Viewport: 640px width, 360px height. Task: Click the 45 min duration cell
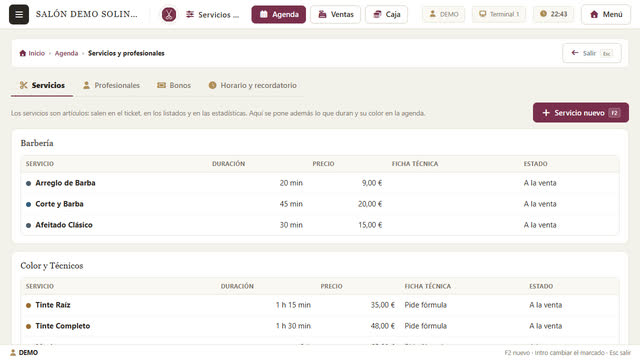click(291, 204)
